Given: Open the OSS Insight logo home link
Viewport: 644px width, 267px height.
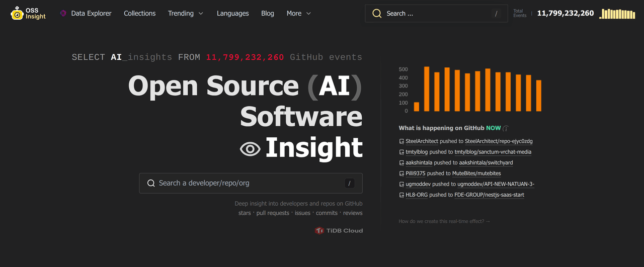Looking at the screenshot, I should [x=28, y=14].
